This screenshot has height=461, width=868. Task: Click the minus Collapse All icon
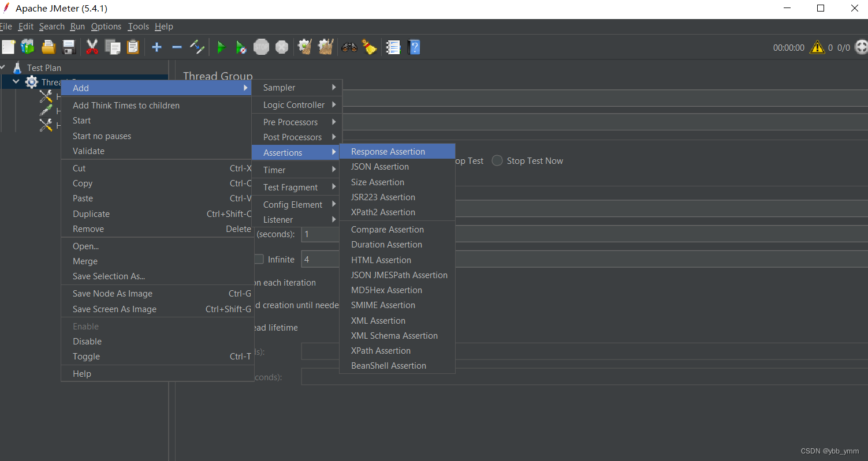[177, 47]
